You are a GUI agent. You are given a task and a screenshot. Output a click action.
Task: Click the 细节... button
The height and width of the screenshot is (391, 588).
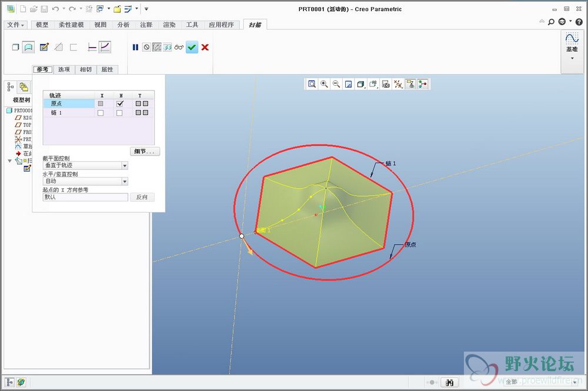point(145,152)
